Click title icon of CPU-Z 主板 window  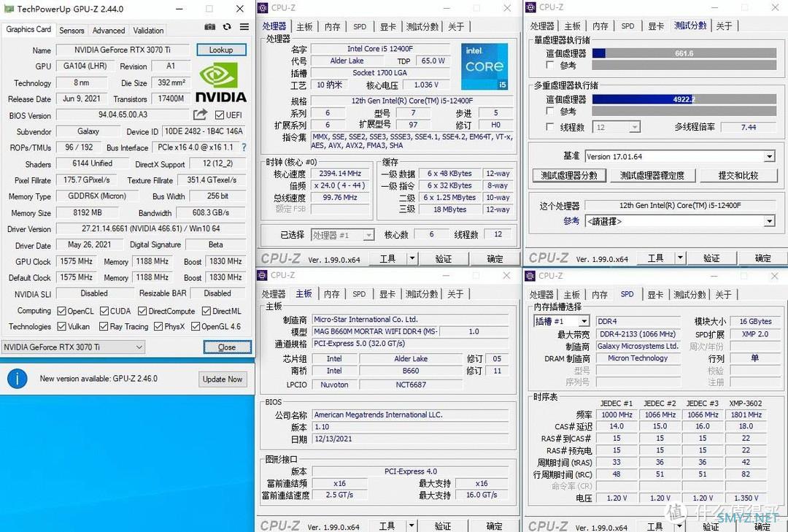263,275
